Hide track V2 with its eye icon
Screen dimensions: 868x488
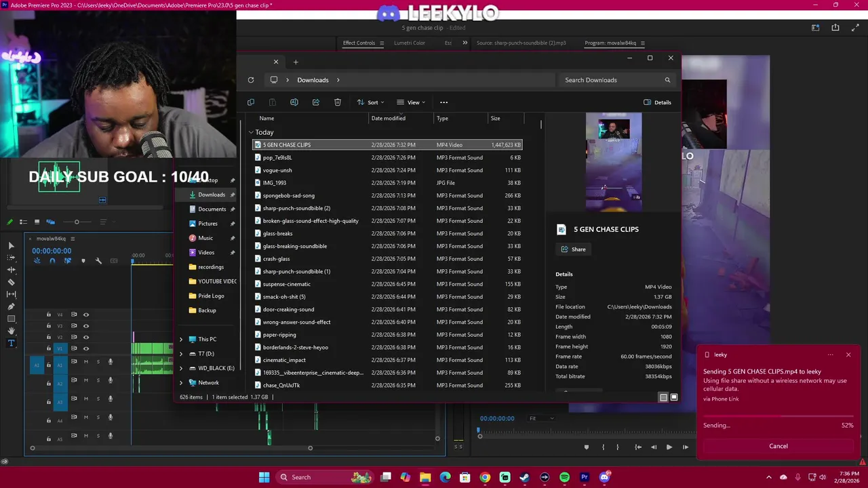pos(85,337)
